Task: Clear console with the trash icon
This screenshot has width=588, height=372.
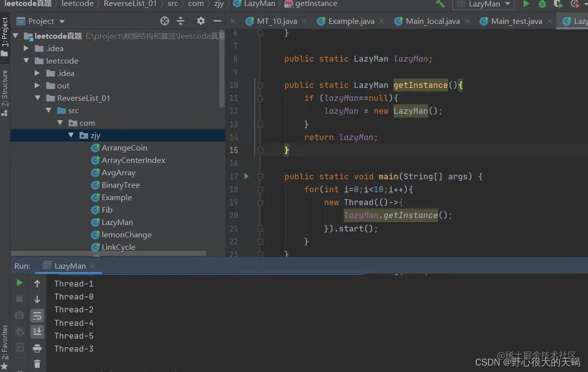Action: pyautogui.click(x=37, y=364)
